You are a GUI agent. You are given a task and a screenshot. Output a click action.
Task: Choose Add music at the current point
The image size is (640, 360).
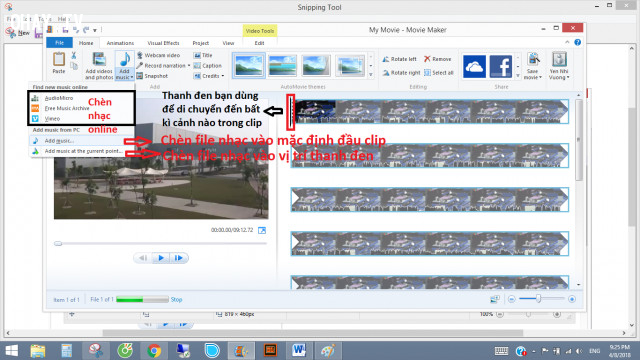point(83,151)
